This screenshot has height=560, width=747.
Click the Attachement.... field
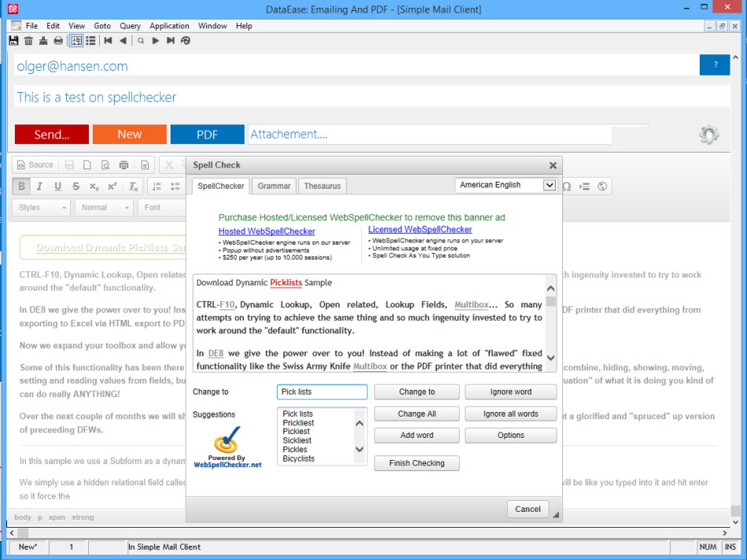(x=429, y=134)
